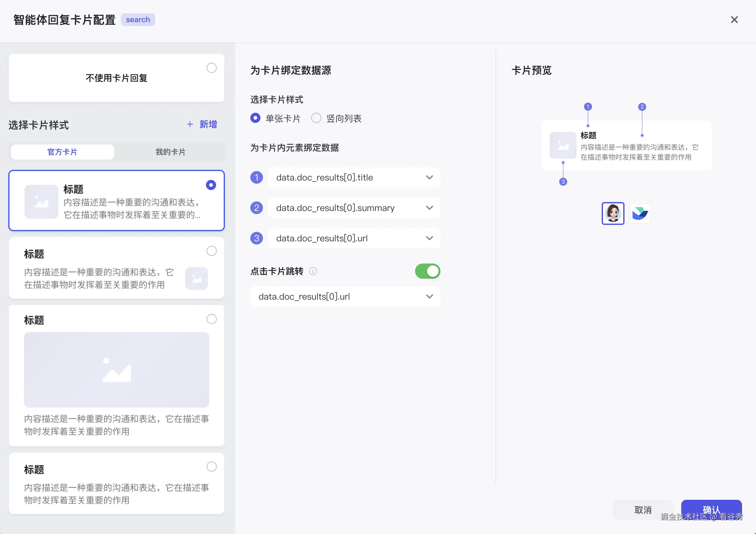Click the numbered badge 1 above the preview title

click(588, 106)
